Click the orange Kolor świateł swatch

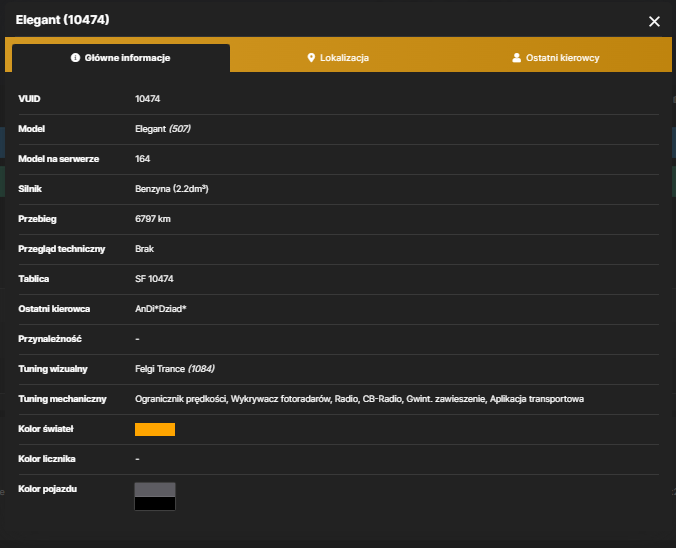click(x=155, y=429)
